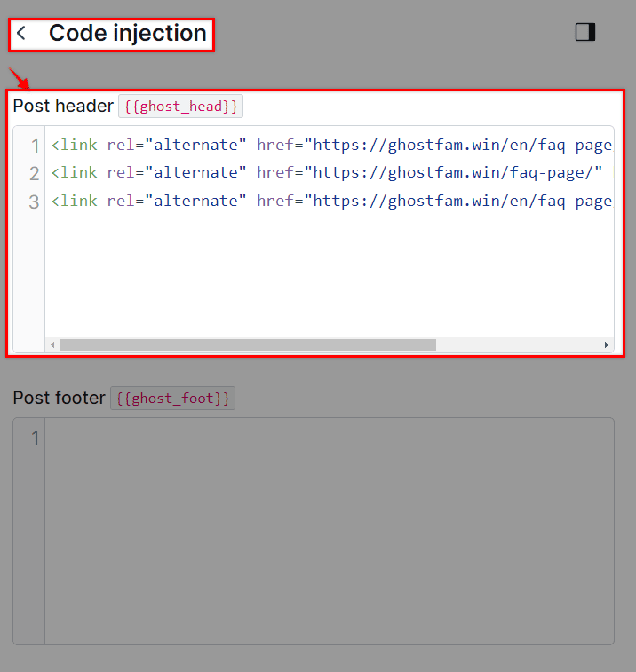Click the Post footer label

(59, 398)
